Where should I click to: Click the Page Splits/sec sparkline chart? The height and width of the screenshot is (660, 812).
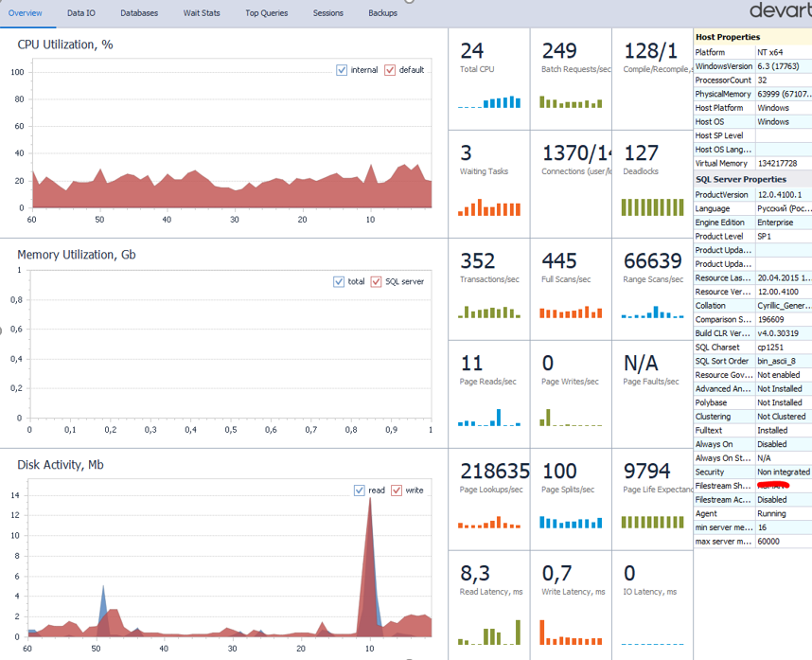point(571,522)
